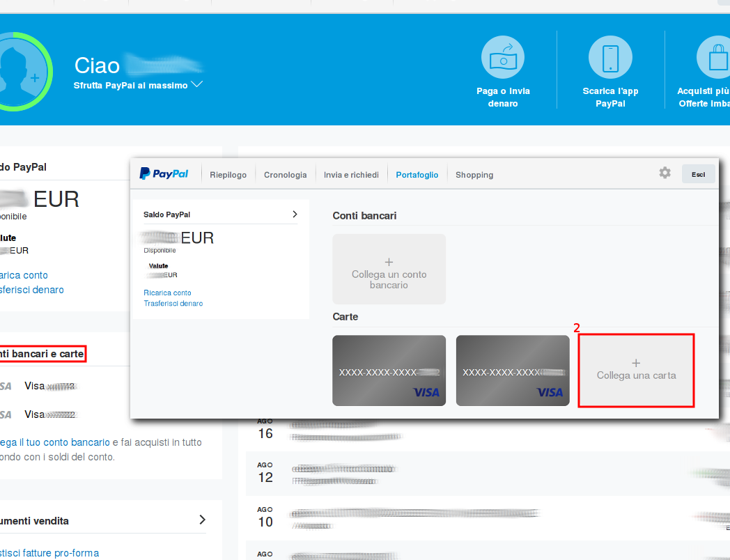Open Saldo PayPal arrow in overlay
730x560 pixels.
295,214
